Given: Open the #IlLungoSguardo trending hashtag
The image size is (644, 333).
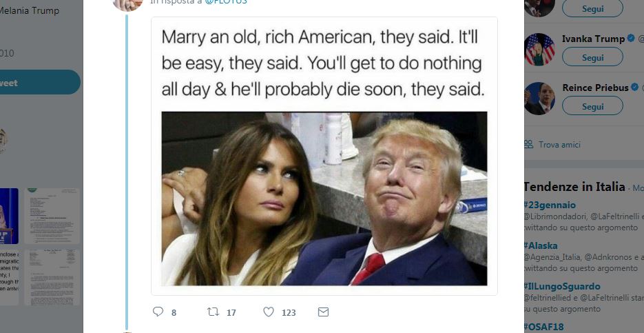Looking at the screenshot, I should (561, 286).
